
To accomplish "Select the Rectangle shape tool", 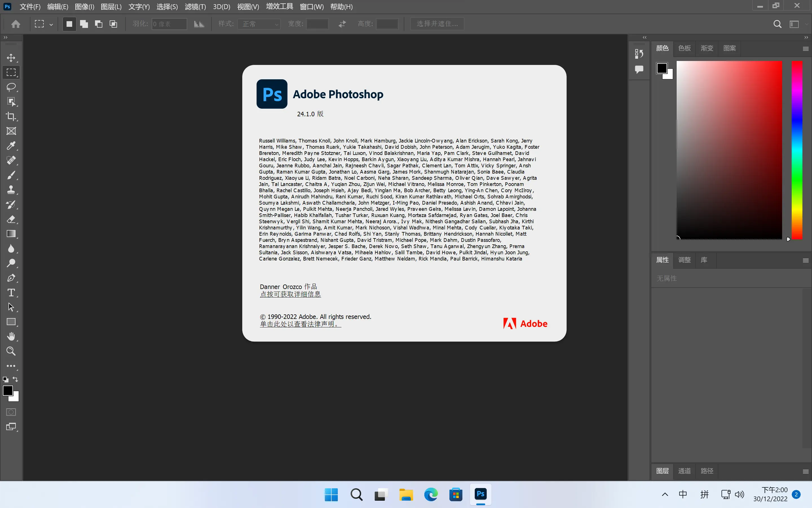I will click(11, 322).
